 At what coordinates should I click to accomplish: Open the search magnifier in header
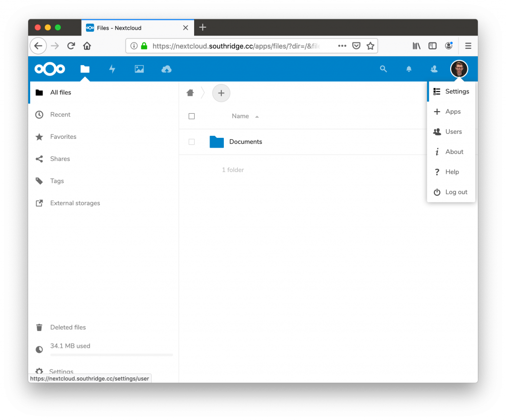pyautogui.click(x=383, y=69)
